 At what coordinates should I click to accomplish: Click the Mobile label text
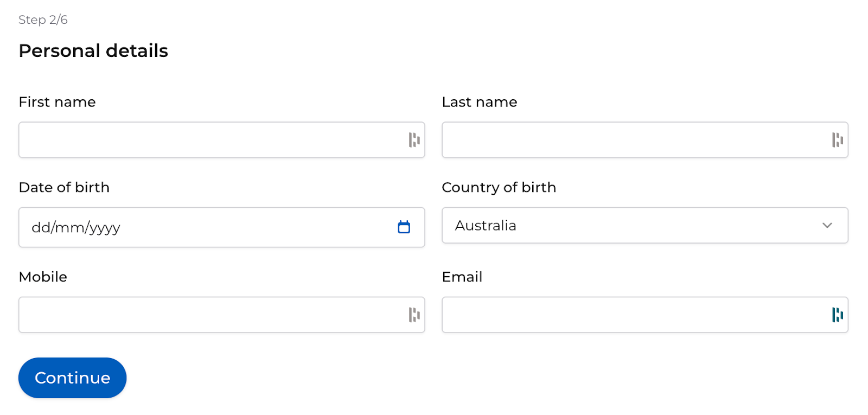43,277
